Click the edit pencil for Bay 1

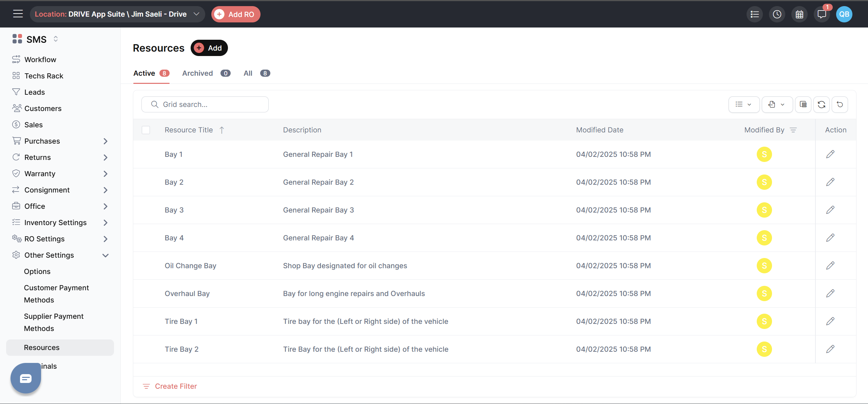830,154
